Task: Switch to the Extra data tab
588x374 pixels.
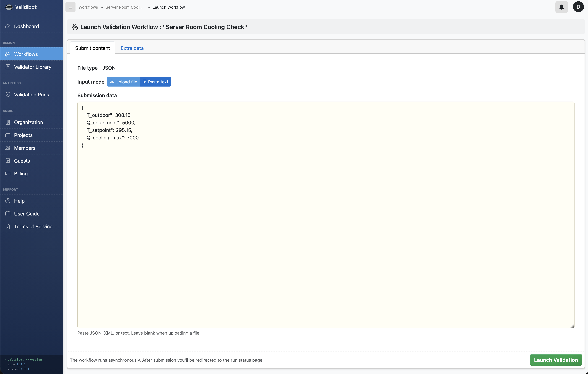Action: pyautogui.click(x=132, y=48)
